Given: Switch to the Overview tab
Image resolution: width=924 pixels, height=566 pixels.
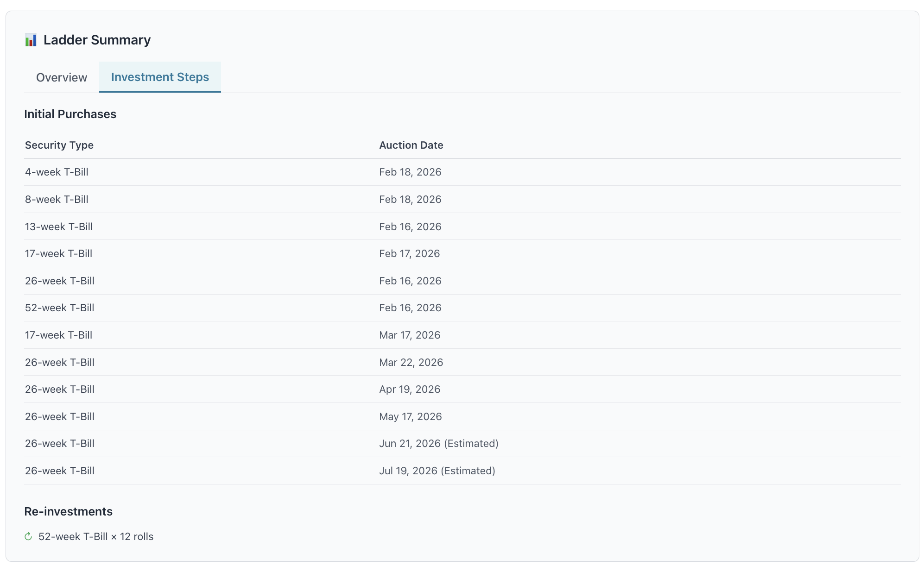Looking at the screenshot, I should [x=61, y=77].
